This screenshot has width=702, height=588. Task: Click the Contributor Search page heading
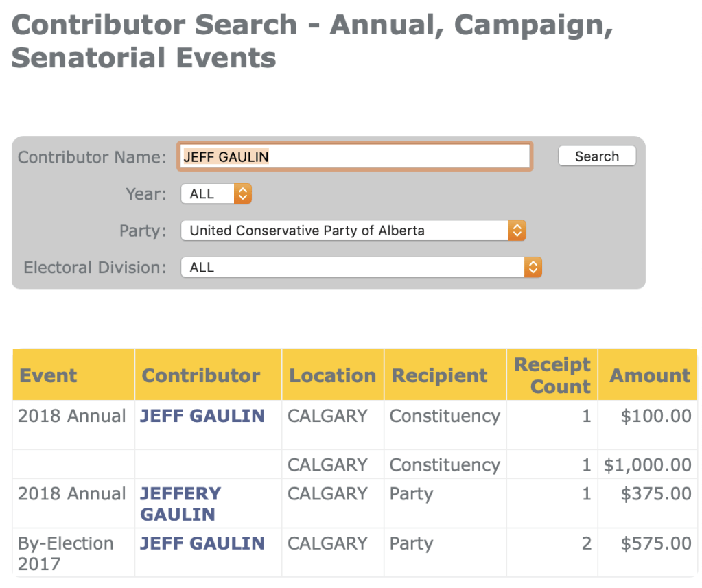click(x=312, y=42)
